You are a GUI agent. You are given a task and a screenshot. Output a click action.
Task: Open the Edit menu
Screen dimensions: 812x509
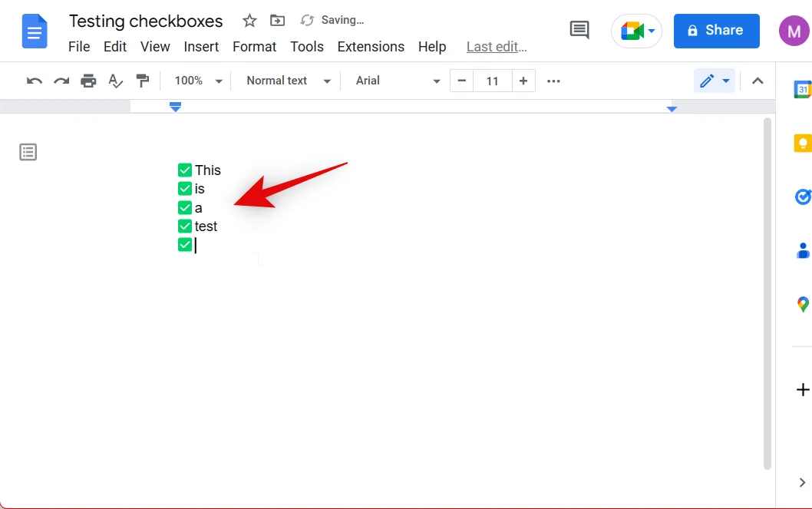115,47
